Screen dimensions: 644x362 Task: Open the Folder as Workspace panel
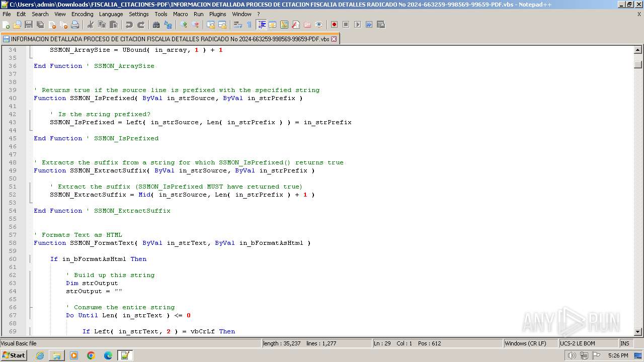(x=307, y=25)
